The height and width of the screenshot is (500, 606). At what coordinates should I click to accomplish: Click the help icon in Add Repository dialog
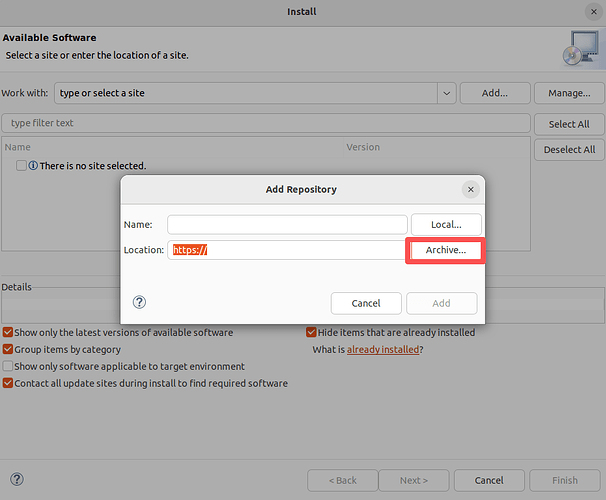click(x=139, y=302)
